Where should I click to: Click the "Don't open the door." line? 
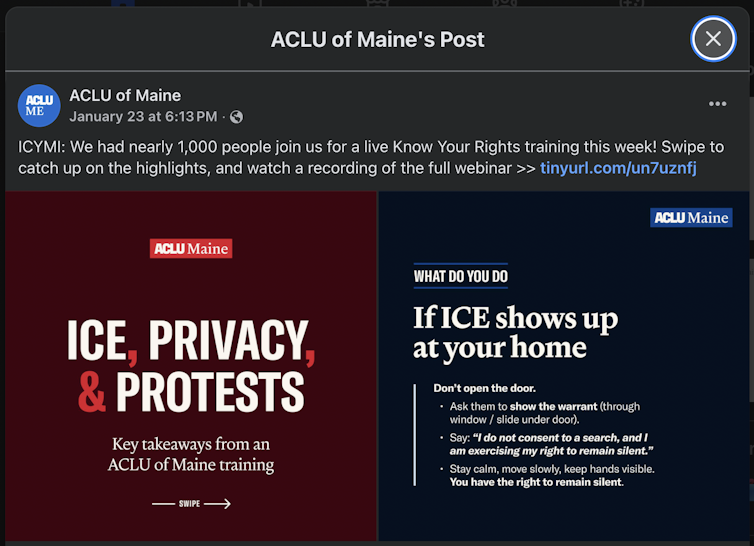[x=484, y=388]
